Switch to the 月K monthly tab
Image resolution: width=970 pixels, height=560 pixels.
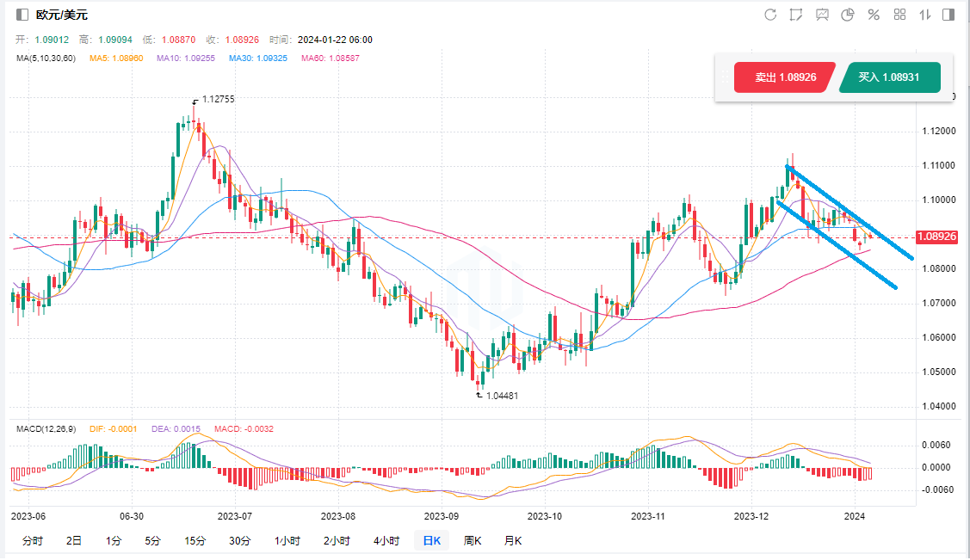coord(512,541)
